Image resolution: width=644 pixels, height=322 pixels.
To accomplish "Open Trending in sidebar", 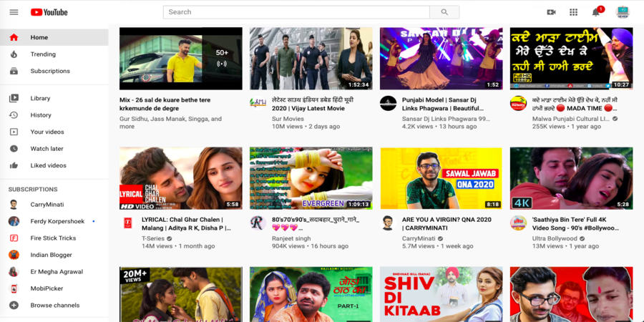I will point(54,54).
